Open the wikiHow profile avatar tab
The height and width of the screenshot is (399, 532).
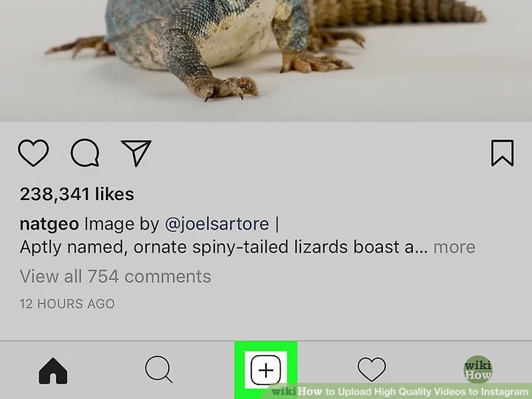click(478, 370)
